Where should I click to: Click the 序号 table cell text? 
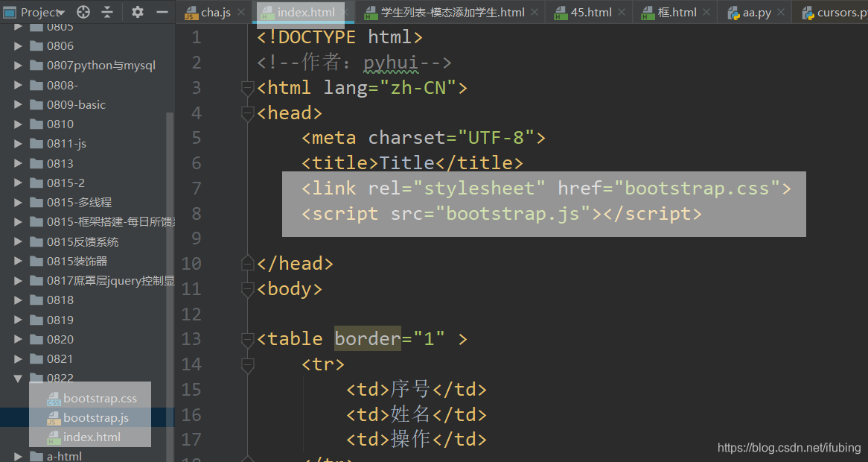(x=410, y=390)
